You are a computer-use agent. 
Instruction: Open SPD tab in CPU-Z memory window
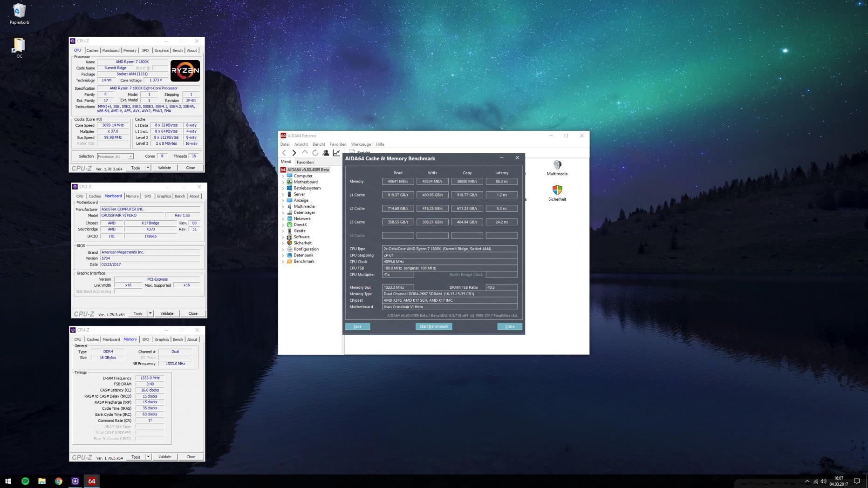click(146, 339)
